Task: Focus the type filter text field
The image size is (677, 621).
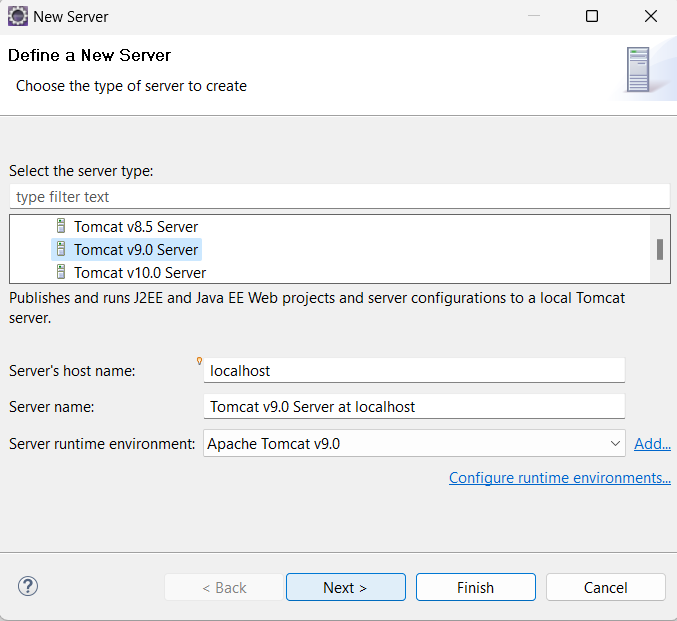Action: click(338, 197)
